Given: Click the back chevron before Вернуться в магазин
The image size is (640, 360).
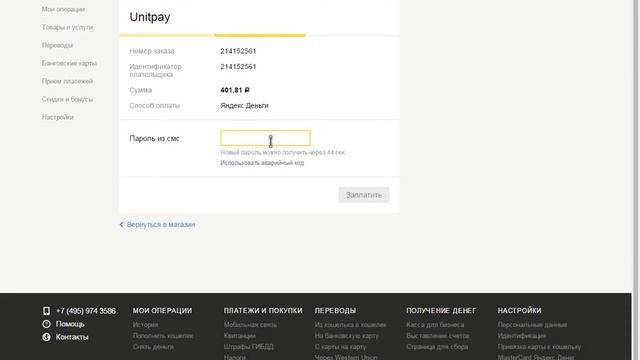Looking at the screenshot, I should [121, 224].
